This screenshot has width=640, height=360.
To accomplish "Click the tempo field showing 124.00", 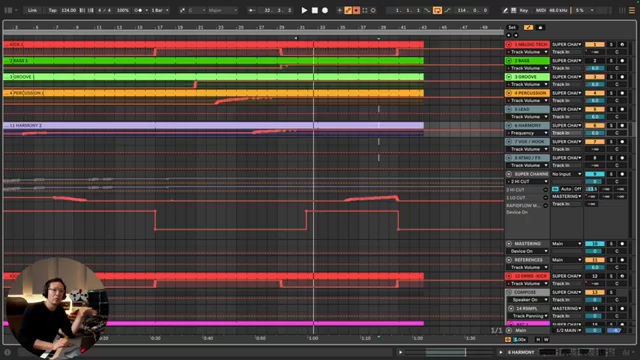I will tap(69, 10).
